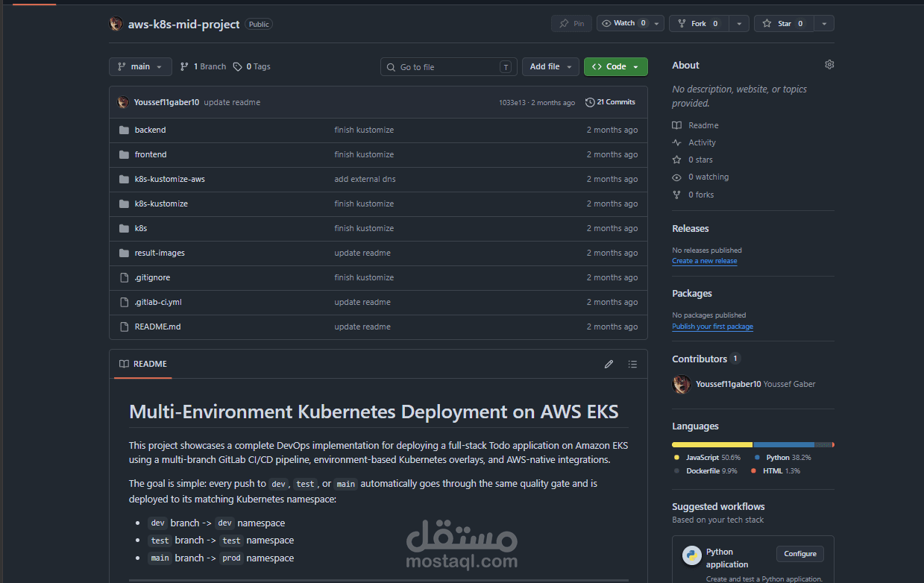Viewport: 924px width, 583px height.
Task: Click the Python blue segment of language bar
Action: click(x=784, y=444)
